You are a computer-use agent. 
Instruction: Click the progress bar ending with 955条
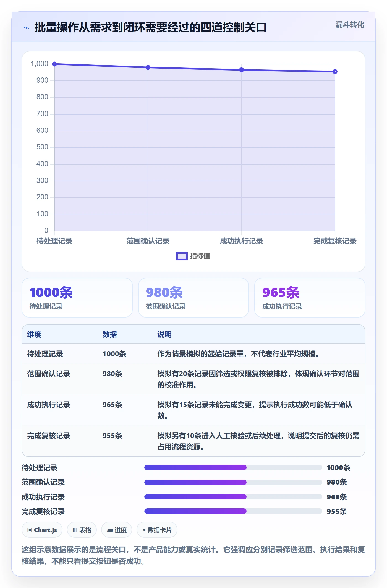[233, 511]
